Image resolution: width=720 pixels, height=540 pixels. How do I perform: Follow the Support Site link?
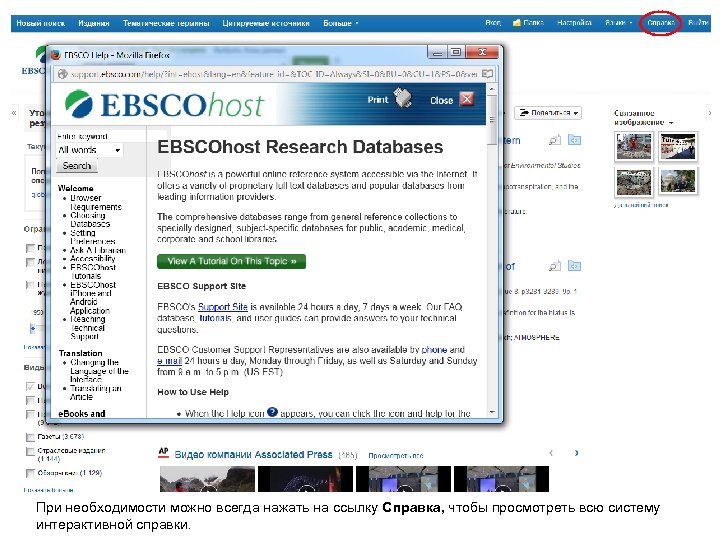click(223, 307)
